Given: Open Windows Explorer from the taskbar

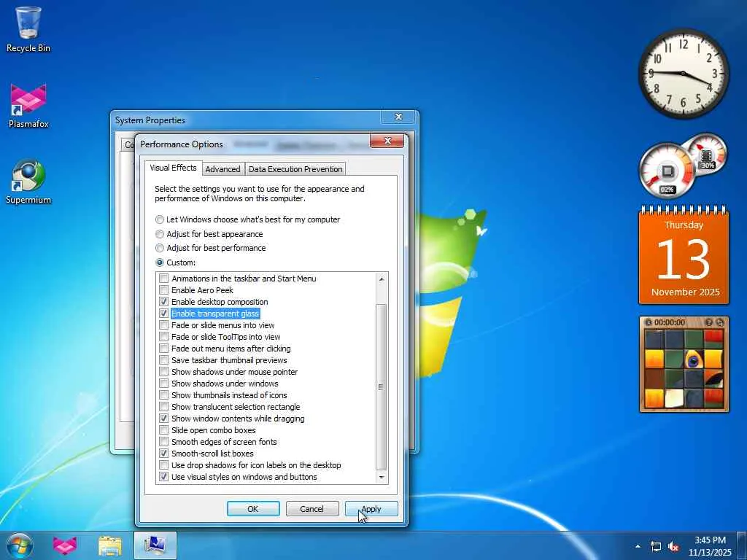Looking at the screenshot, I should click(x=109, y=545).
